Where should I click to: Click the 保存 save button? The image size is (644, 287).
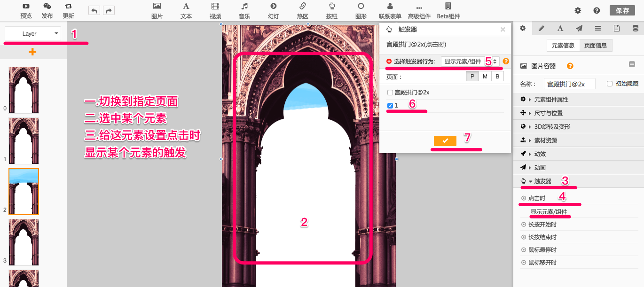click(622, 10)
